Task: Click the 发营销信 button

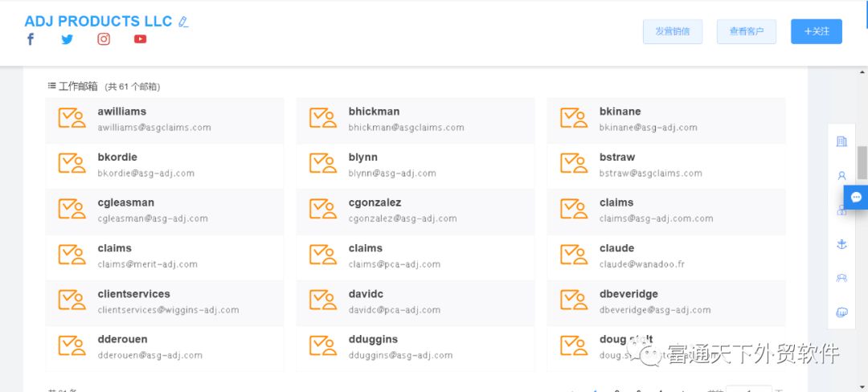Action: click(x=673, y=31)
